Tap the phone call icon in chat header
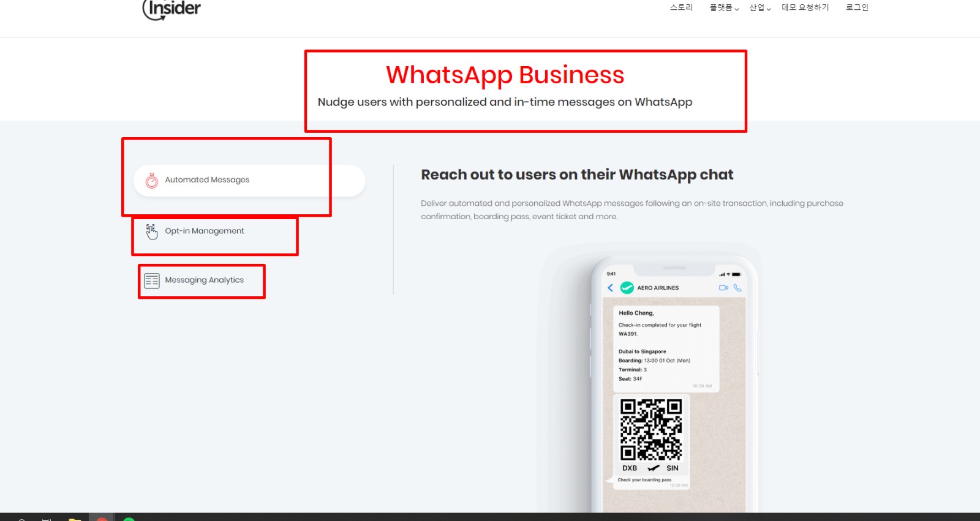 tap(737, 288)
